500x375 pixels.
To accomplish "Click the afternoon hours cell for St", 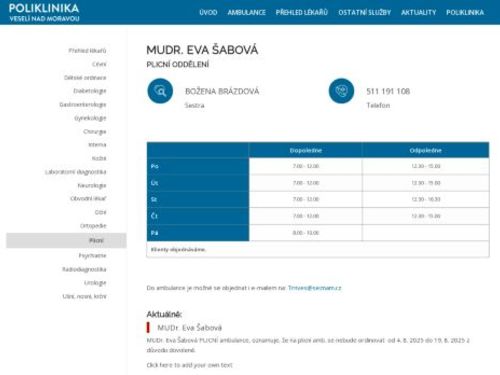I will click(x=426, y=199).
